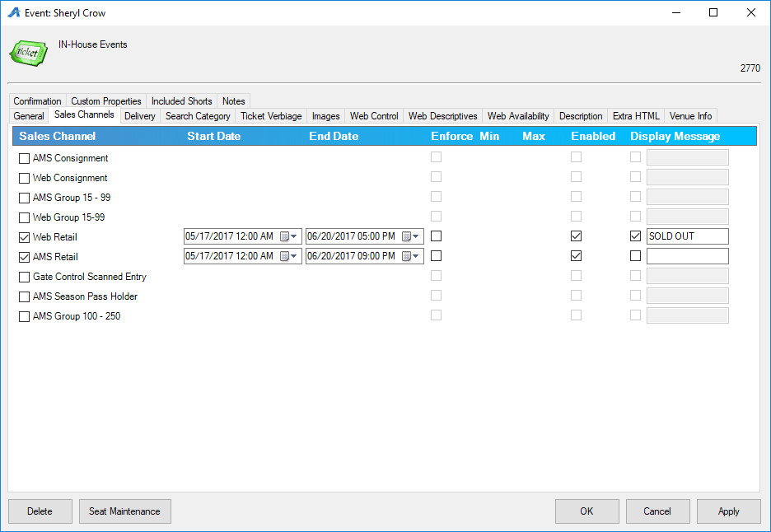Open the Venue Info tab
Screen dimensions: 771x532
[690, 116]
